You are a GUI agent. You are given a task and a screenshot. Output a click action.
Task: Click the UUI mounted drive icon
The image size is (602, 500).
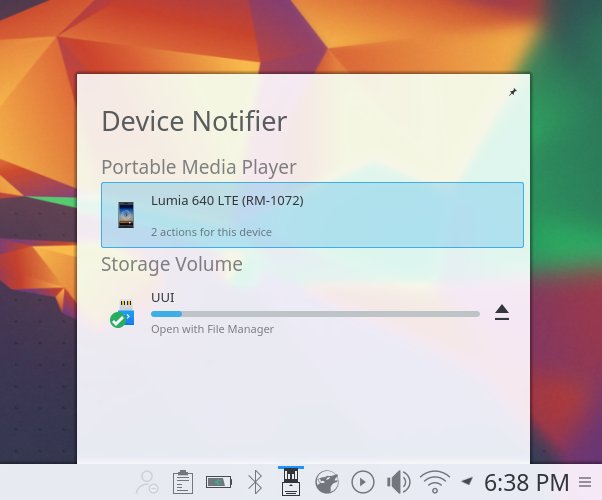[x=122, y=313]
